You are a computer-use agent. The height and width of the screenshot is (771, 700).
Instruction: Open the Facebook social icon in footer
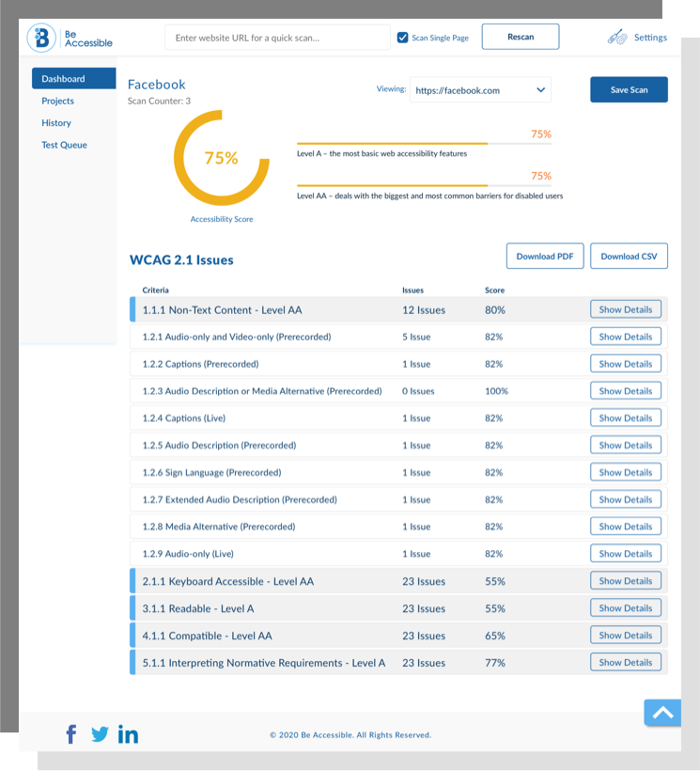click(71, 734)
